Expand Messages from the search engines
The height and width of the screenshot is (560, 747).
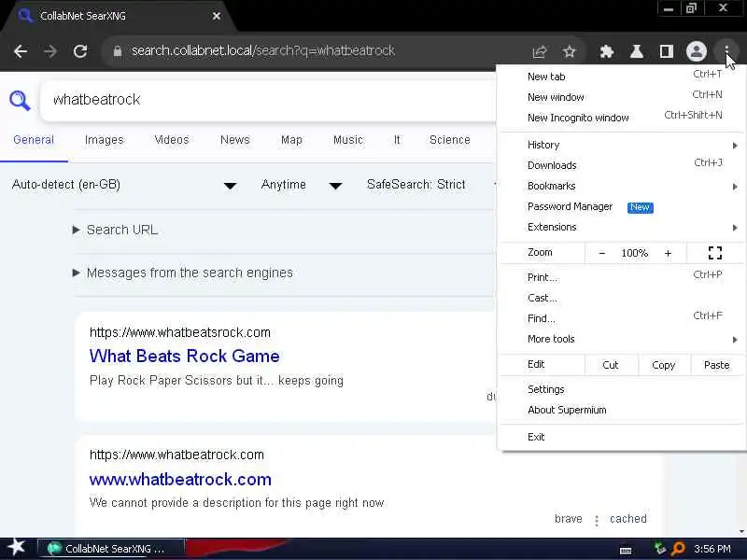coord(182,273)
